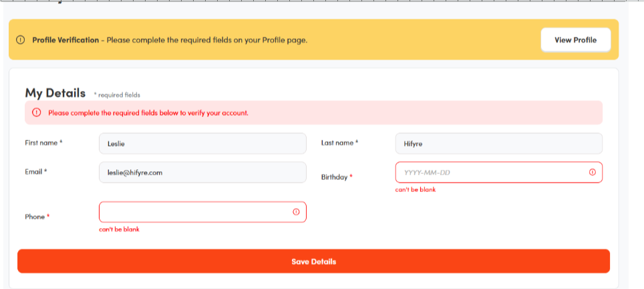Click the error icon inside the Birthday field
This screenshot has height=289, width=644.
[x=592, y=173]
